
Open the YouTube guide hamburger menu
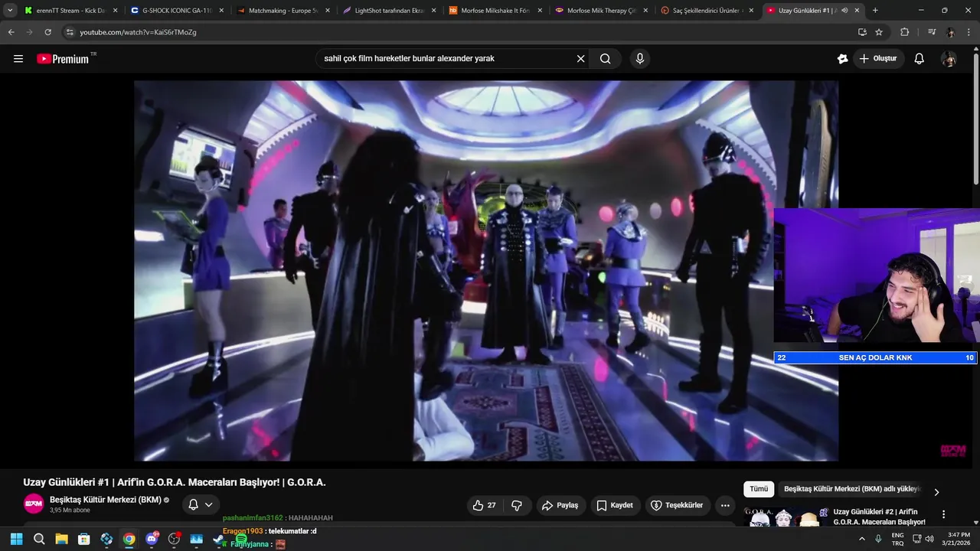pyautogui.click(x=18, y=59)
